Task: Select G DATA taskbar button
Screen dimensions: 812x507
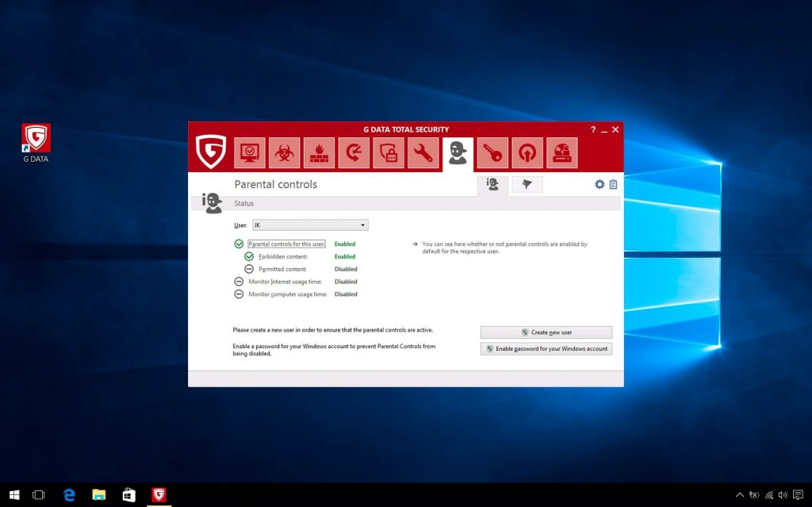Action: [x=159, y=495]
